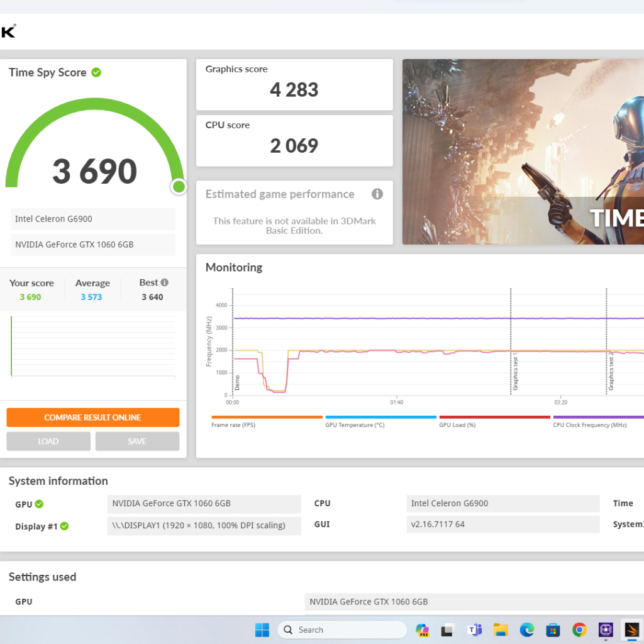This screenshot has height=644, width=644.
Task: Open the Windows Start menu
Action: (x=262, y=630)
